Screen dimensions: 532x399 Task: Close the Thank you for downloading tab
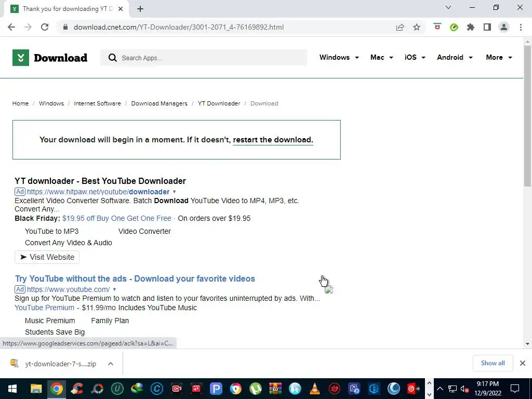(x=121, y=9)
